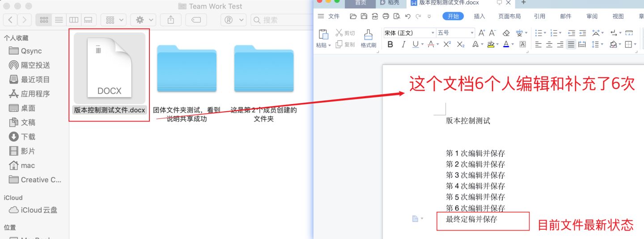Open the underline style dropdown arrow

coord(422,45)
